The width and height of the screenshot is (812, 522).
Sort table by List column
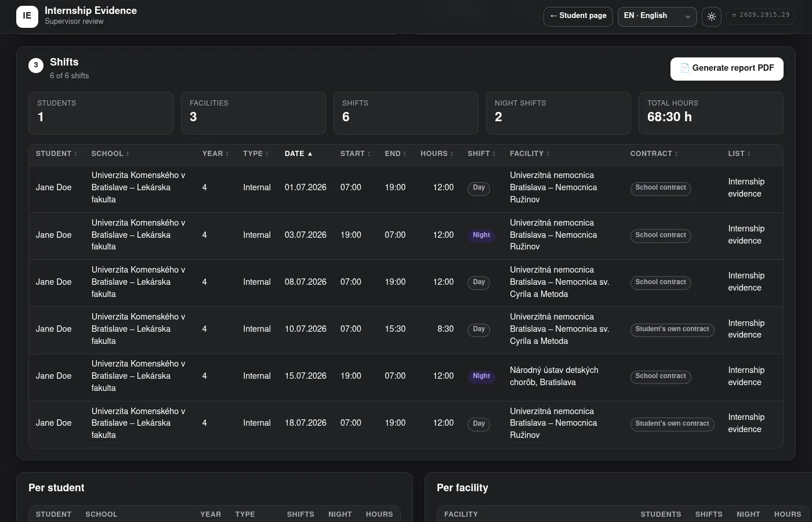(739, 154)
